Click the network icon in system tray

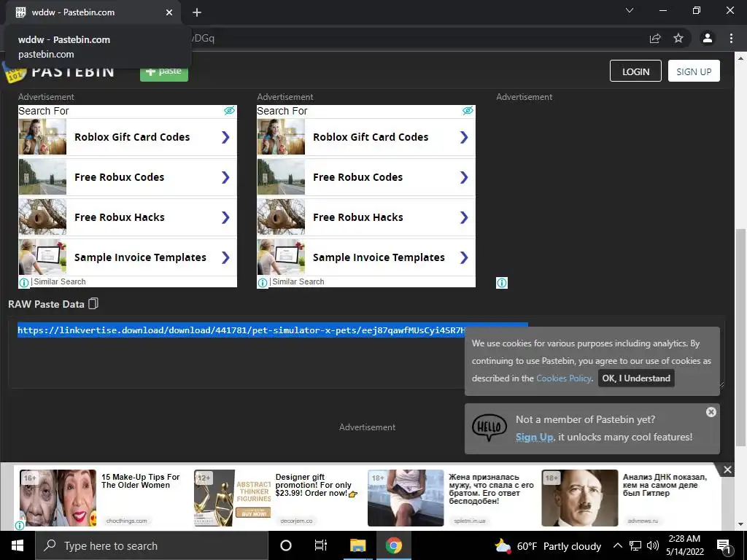(635, 545)
